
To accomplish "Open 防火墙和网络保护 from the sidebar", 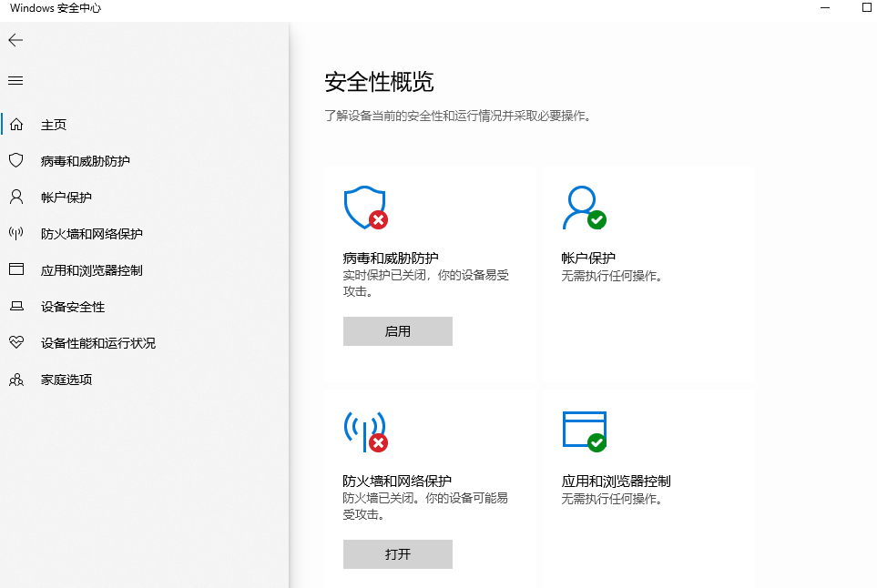I will (92, 234).
